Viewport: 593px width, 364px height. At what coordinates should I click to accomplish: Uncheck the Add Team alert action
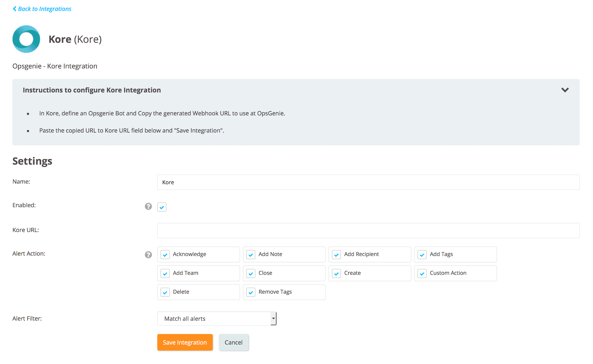[x=165, y=273]
